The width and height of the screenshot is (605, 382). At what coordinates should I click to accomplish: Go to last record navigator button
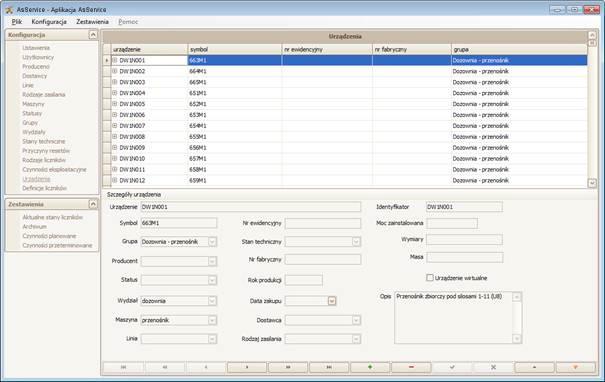pos(329,367)
